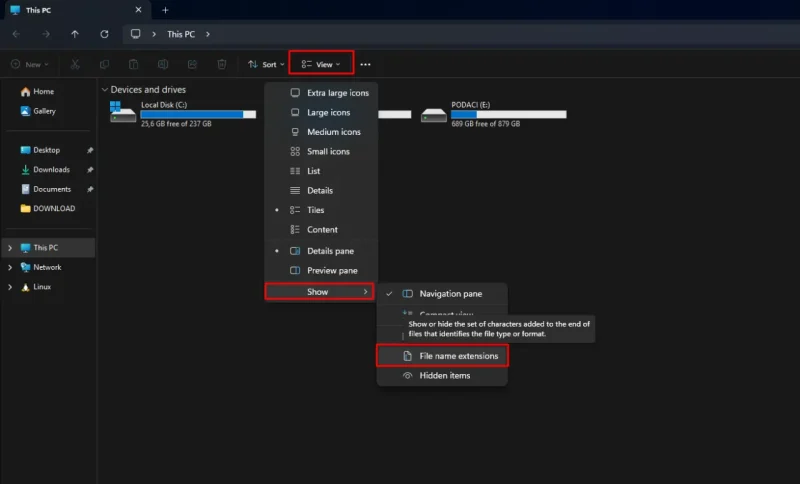The image size is (800, 484).
Task: Toggle Navigation pane checkmark
Action: click(442, 294)
